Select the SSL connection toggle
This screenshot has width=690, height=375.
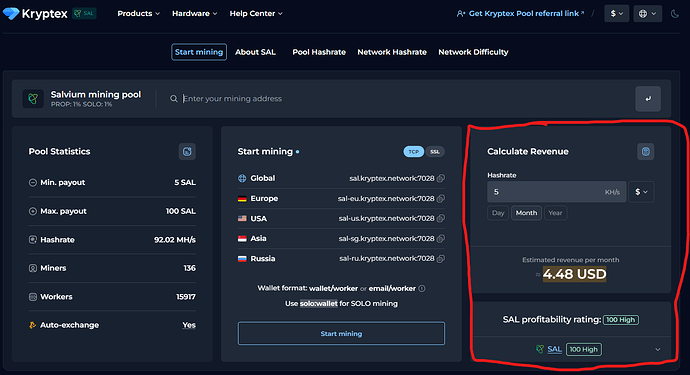(x=435, y=151)
